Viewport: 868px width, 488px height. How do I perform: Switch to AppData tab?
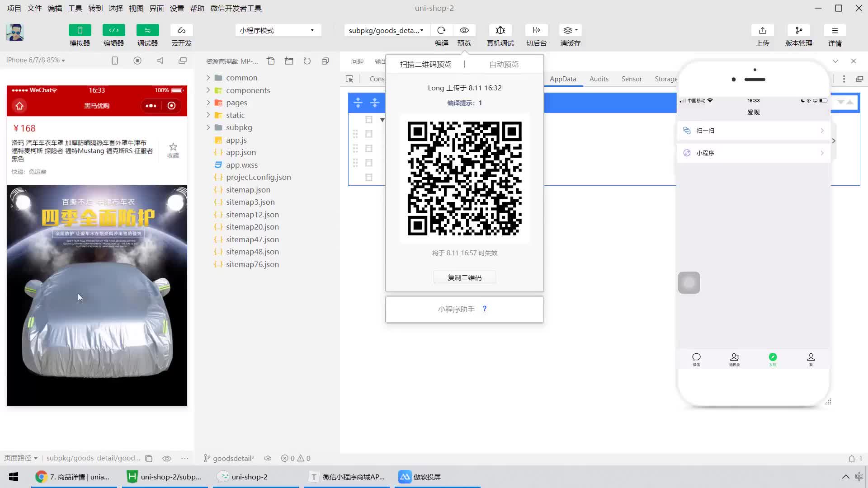click(563, 79)
